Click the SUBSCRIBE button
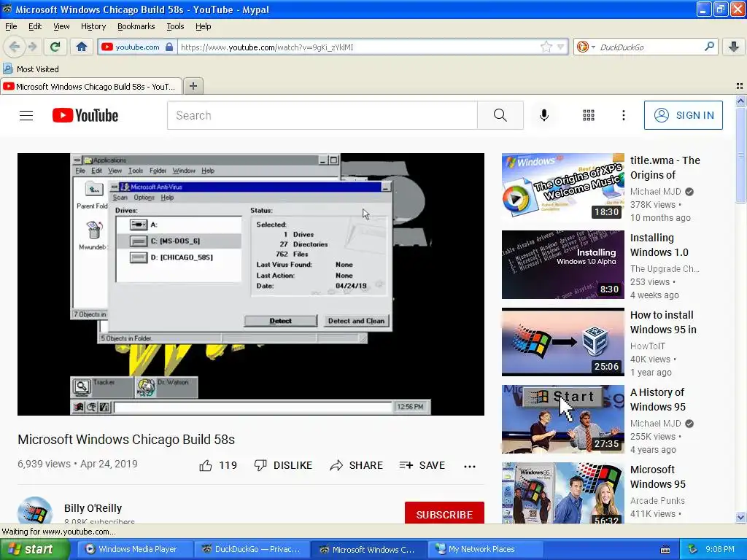 [444, 513]
